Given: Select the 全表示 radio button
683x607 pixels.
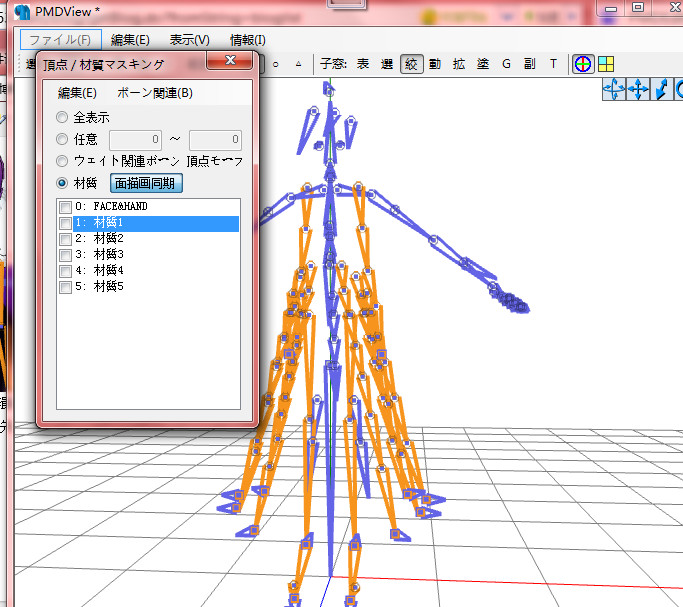Looking at the screenshot, I should coord(62,117).
